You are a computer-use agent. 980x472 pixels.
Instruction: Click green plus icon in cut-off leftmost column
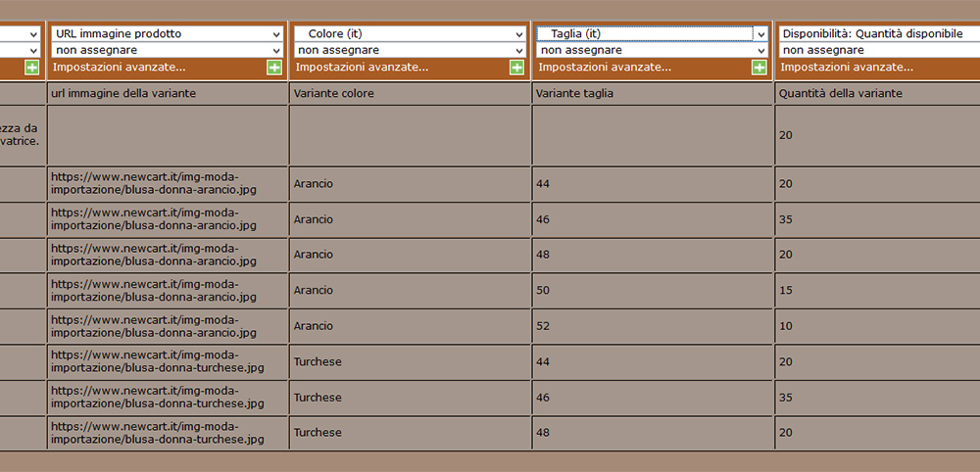point(32,68)
